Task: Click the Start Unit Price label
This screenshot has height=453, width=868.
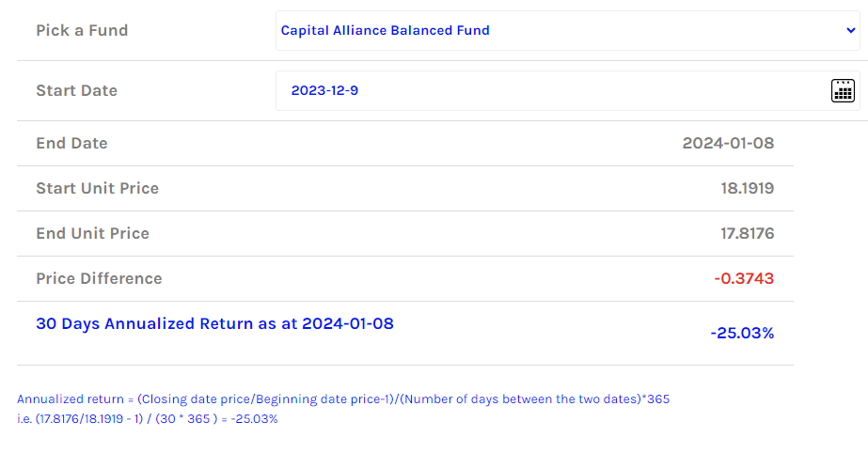Action: [98, 189]
